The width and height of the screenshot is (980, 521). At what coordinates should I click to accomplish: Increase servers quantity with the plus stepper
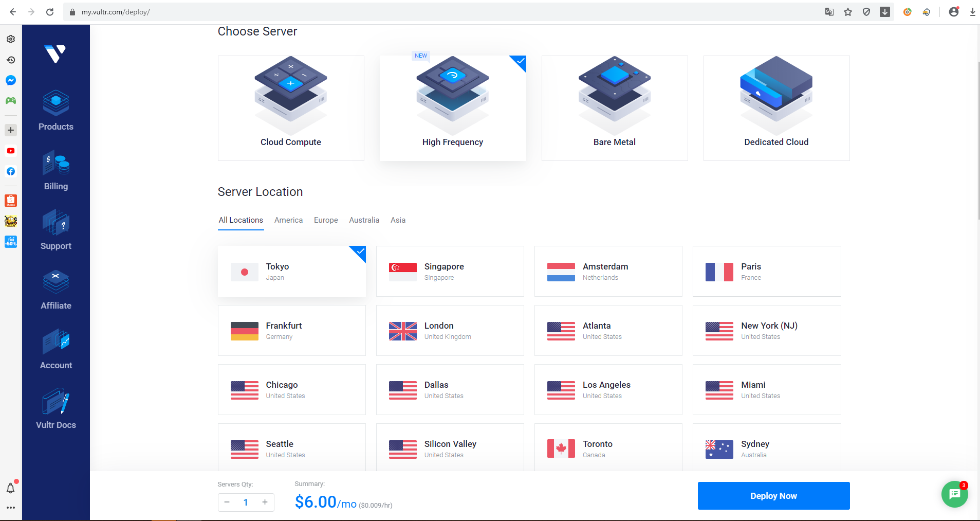point(265,502)
